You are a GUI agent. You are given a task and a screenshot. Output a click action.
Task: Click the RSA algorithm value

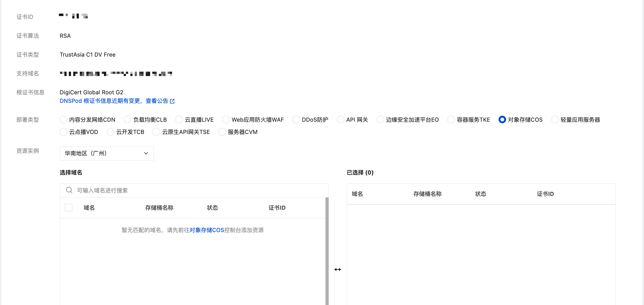[x=65, y=36]
